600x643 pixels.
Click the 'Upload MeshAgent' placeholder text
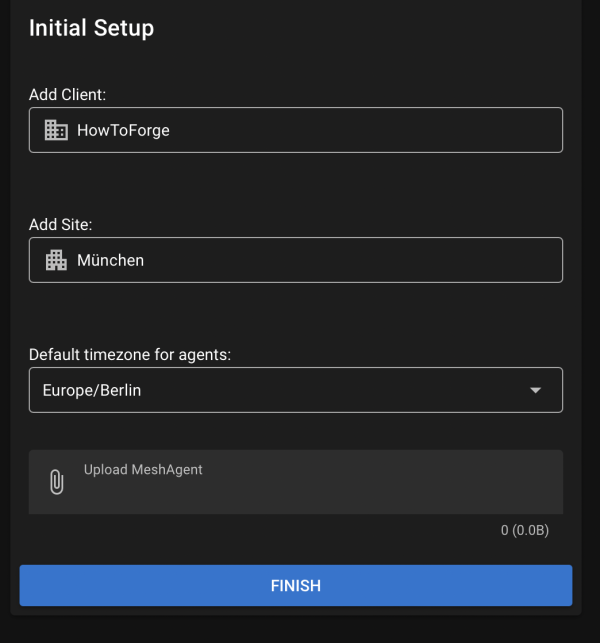[x=143, y=469]
